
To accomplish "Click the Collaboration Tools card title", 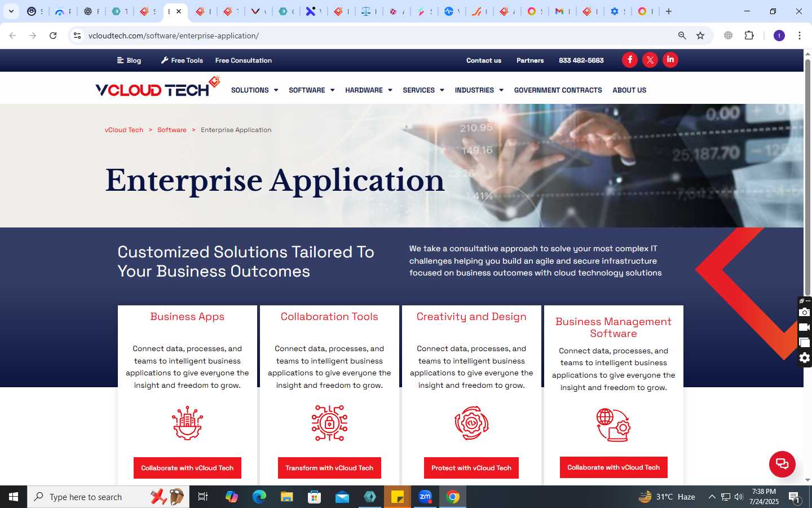I will tap(329, 317).
